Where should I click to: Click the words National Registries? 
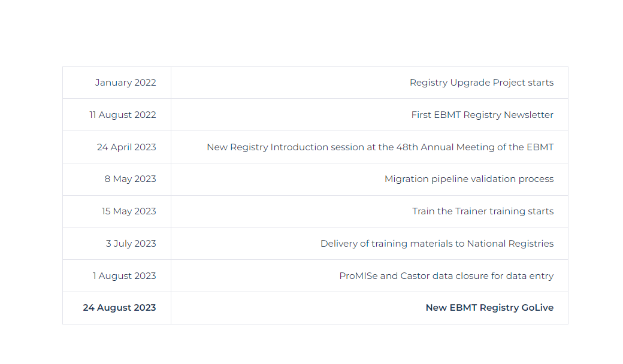[510, 244]
